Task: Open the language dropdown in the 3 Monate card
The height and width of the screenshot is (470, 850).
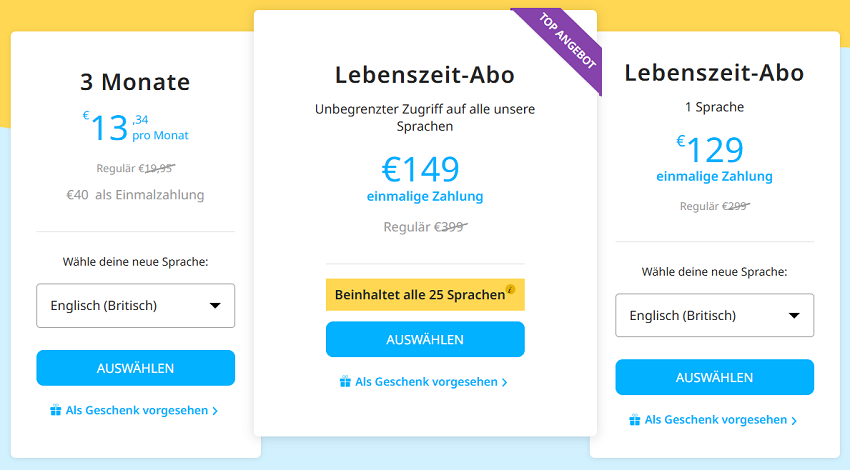Action: (135, 306)
